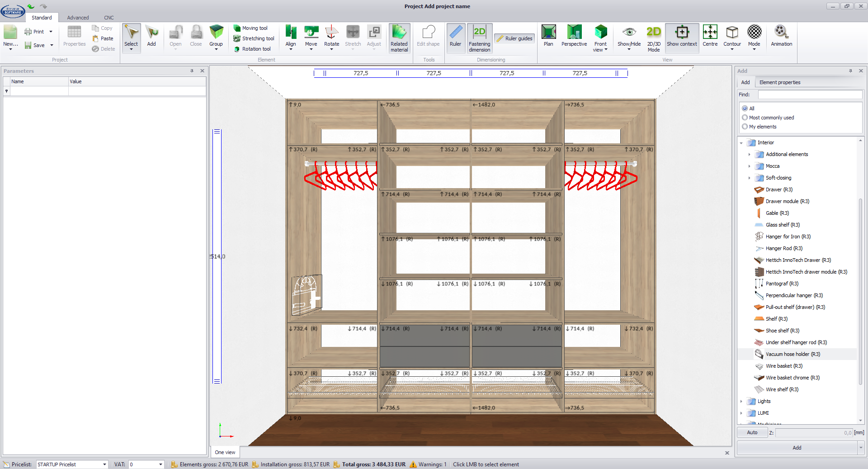Image resolution: width=868 pixels, height=469 pixels.
Task: Expand the Lights folder
Action: coord(741,401)
